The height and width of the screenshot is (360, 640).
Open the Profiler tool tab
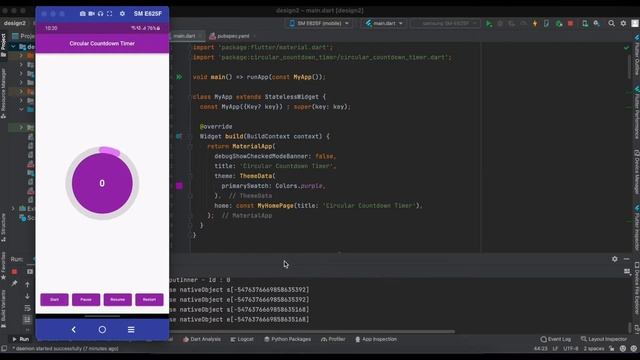(x=333, y=339)
